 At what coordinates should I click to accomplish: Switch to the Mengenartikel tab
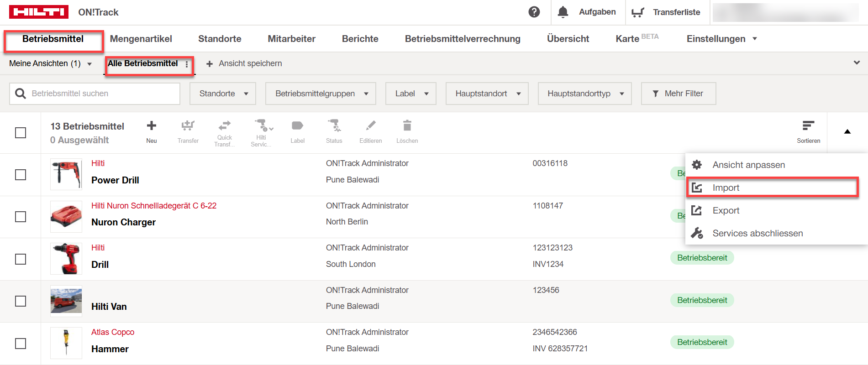click(141, 39)
